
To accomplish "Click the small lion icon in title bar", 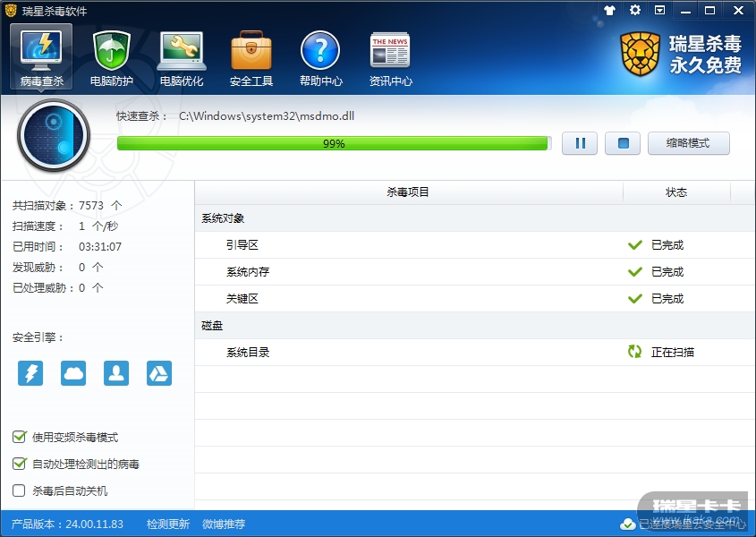I will coord(11,10).
